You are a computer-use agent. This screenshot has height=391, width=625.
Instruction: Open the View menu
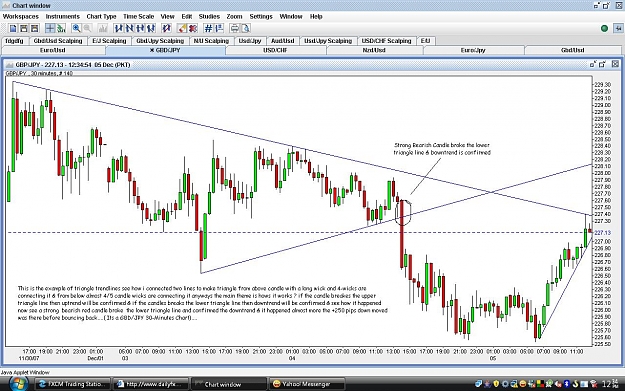point(167,16)
